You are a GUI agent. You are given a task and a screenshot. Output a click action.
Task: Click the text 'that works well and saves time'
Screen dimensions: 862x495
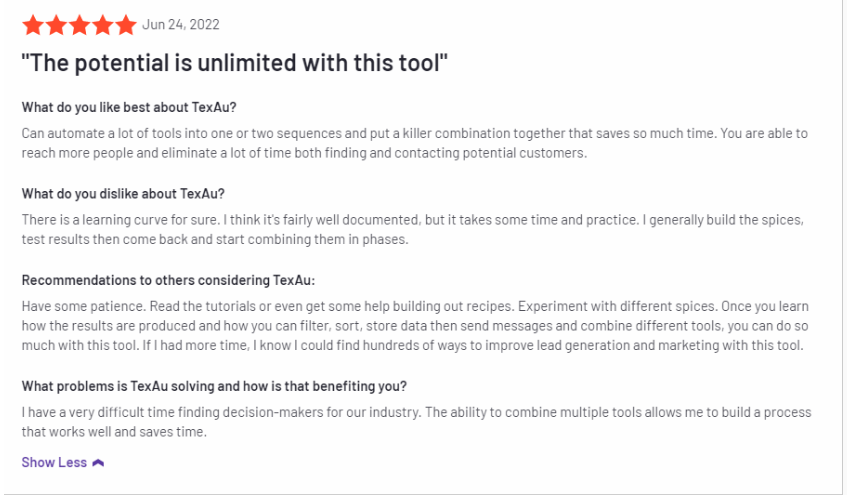114,432
